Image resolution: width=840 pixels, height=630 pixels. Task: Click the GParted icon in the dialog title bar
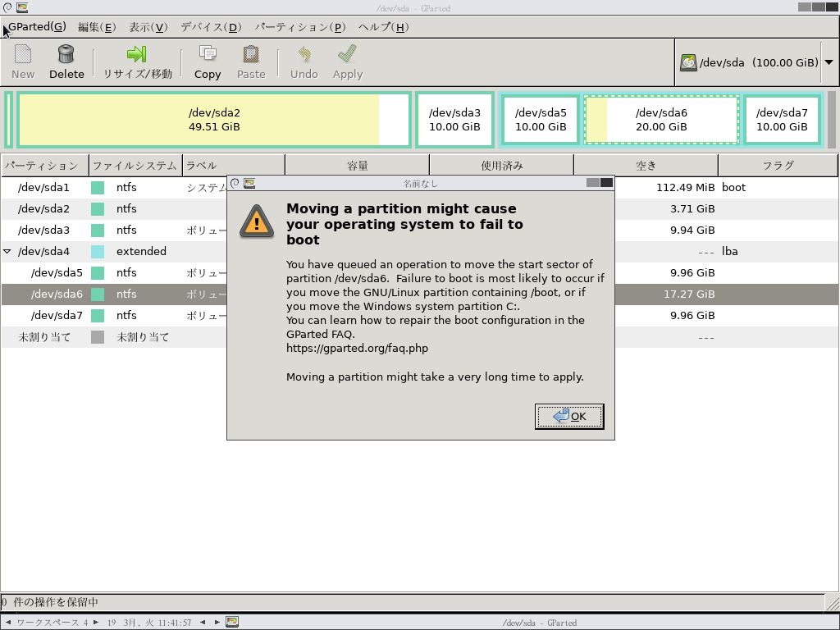click(x=249, y=183)
